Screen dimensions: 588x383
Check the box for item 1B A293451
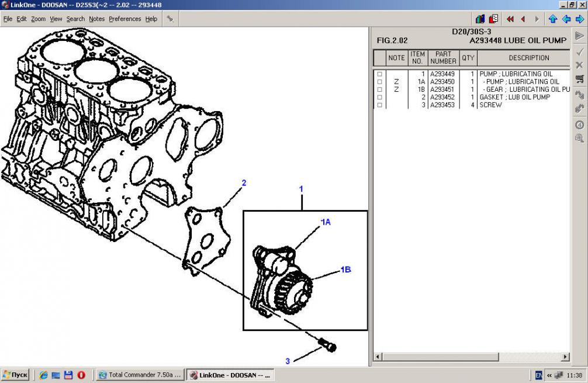pos(379,89)
